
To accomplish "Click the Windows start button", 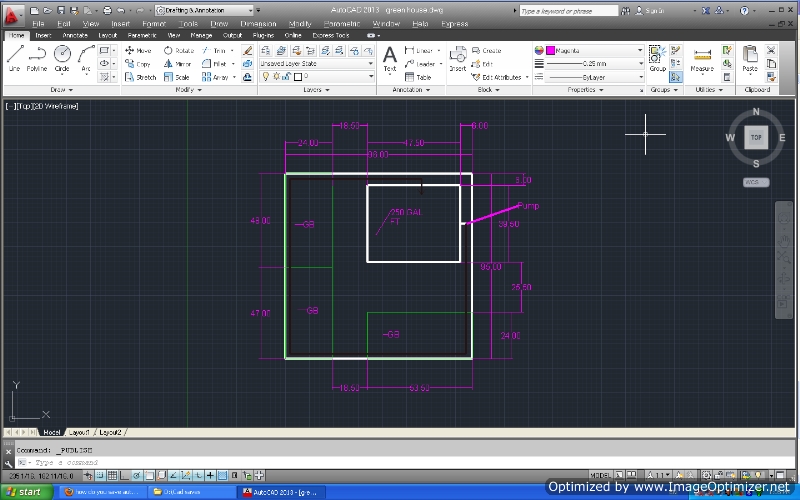I will [27, 492].
